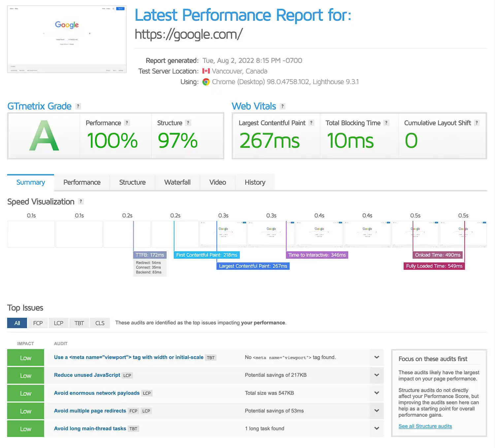
Task: Open help icon beside Speed Visualization
Action: [81, 201]
